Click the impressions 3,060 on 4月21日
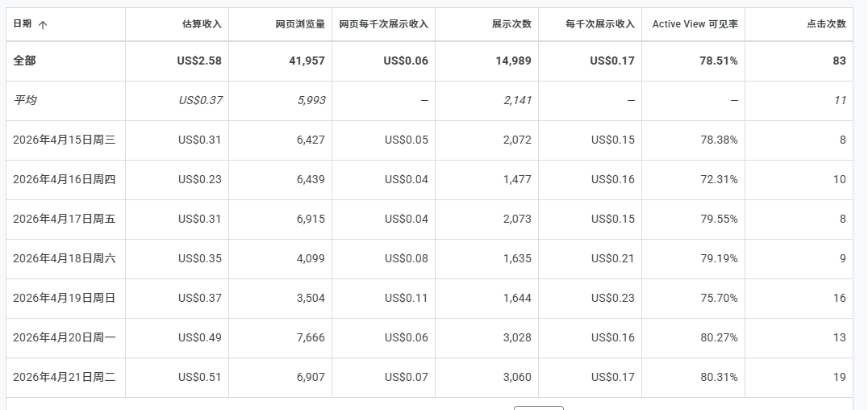 (517, 377)
